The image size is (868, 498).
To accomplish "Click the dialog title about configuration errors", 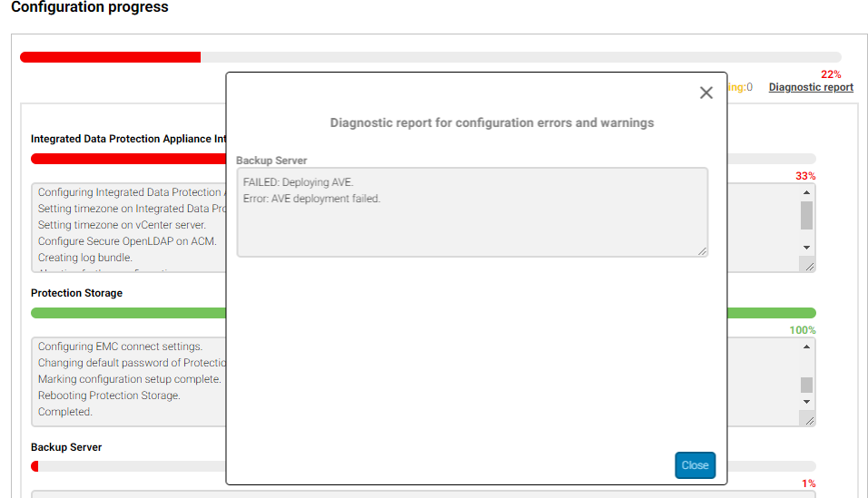I will pyautogui.click(x=492, y=122).
